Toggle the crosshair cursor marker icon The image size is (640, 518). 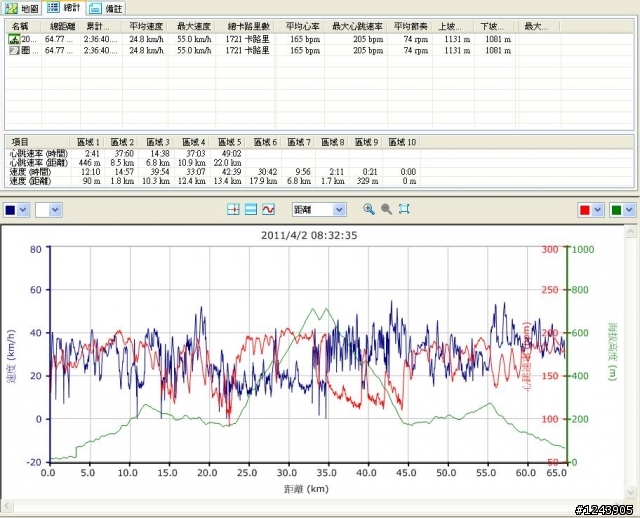[233, 209]
